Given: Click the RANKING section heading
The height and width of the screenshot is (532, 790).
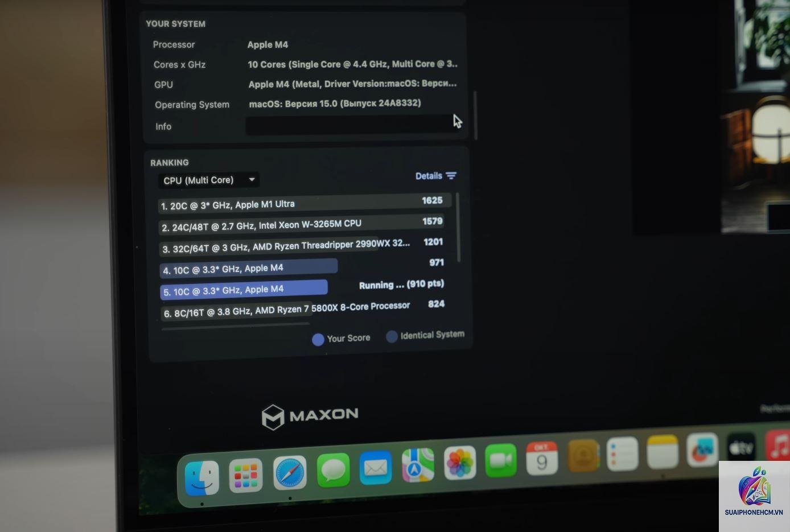Looking at the screenshot, I should coord(170,163).
